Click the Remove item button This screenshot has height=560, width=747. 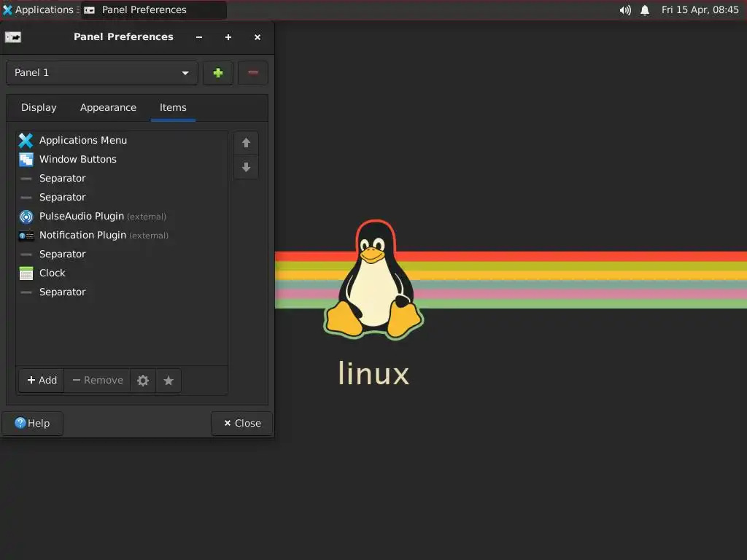(97, 381)
